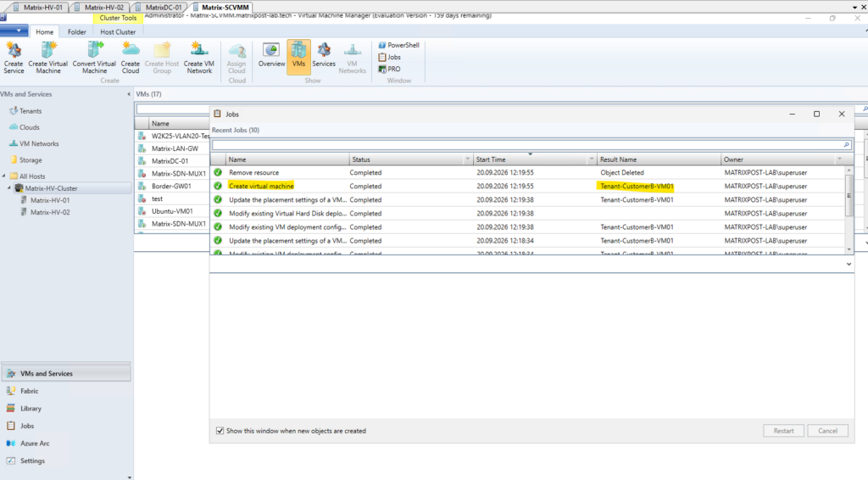Click the Cancel button in Jobs window
This screenshot has width=868, height=480.
pyautogui.click(x=827, y=431)
